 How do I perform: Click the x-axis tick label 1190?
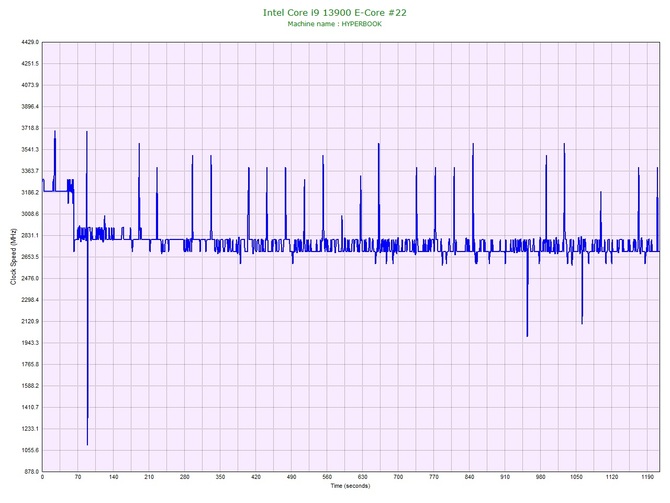(x=647, y=477)
